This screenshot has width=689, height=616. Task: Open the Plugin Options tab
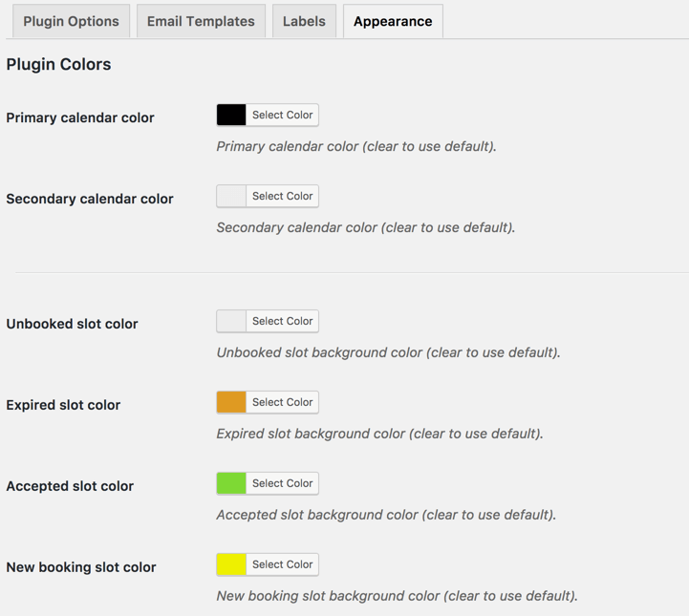(71, 21)
